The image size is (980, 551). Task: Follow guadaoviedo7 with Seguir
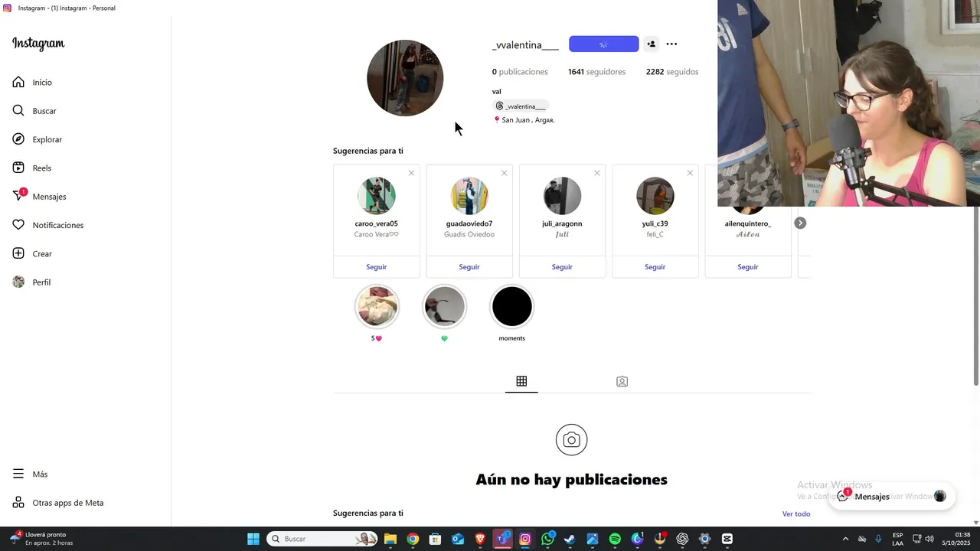point(469,267)
